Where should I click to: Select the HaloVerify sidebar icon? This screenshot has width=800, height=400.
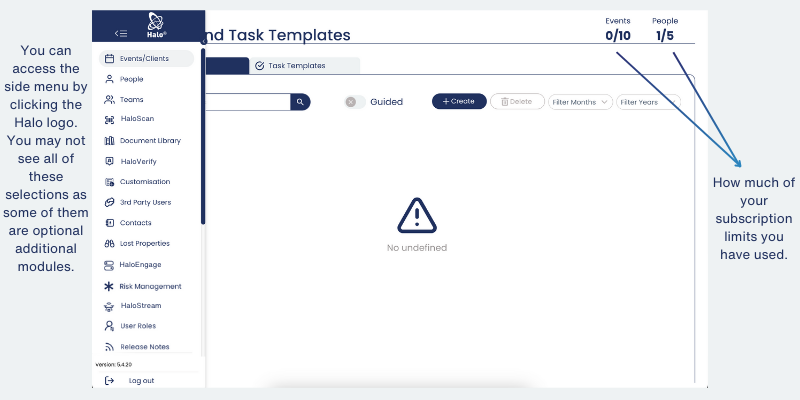pos(110,161)
